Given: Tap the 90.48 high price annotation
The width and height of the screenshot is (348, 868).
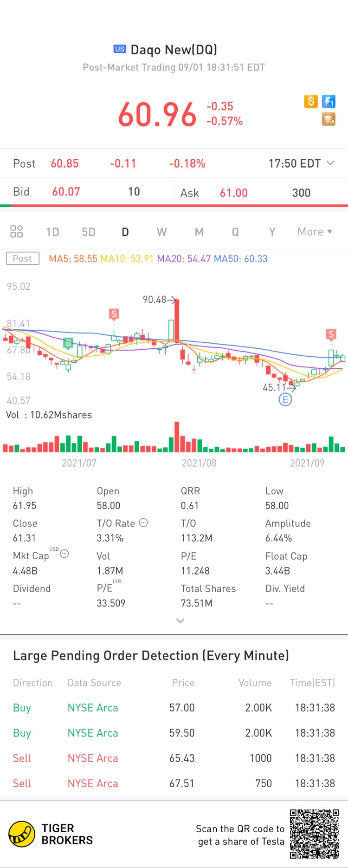Looking at the screenshot, I should coord(160,300).
